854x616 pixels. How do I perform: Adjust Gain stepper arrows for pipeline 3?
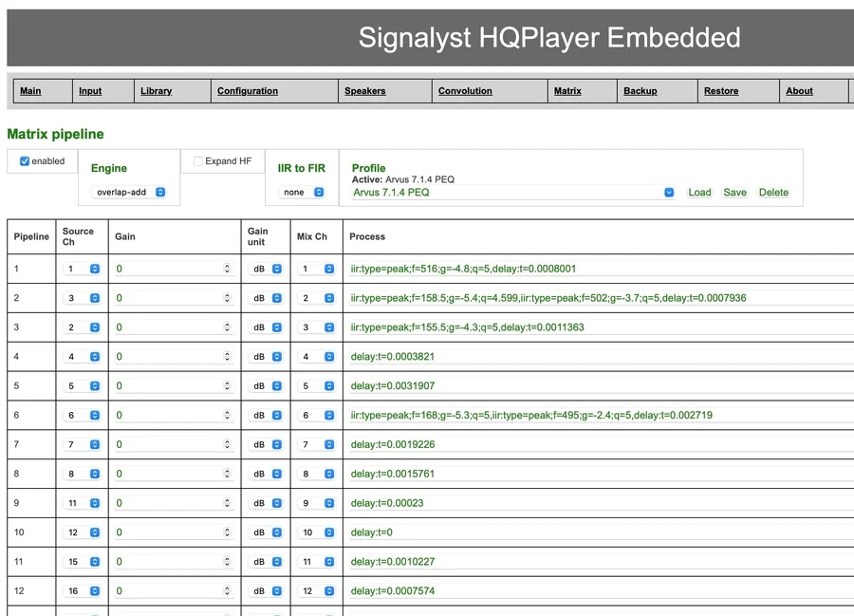[x=227, y=327]
